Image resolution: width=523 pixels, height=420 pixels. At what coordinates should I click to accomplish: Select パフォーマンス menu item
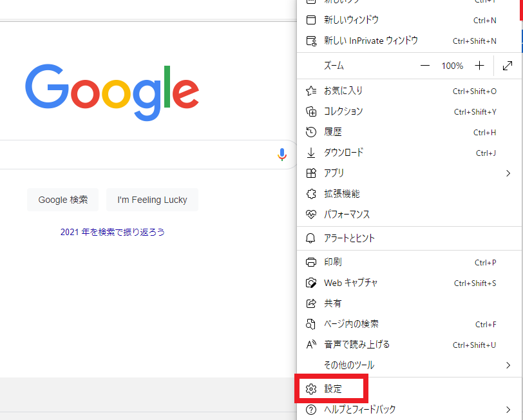point(409,215)
